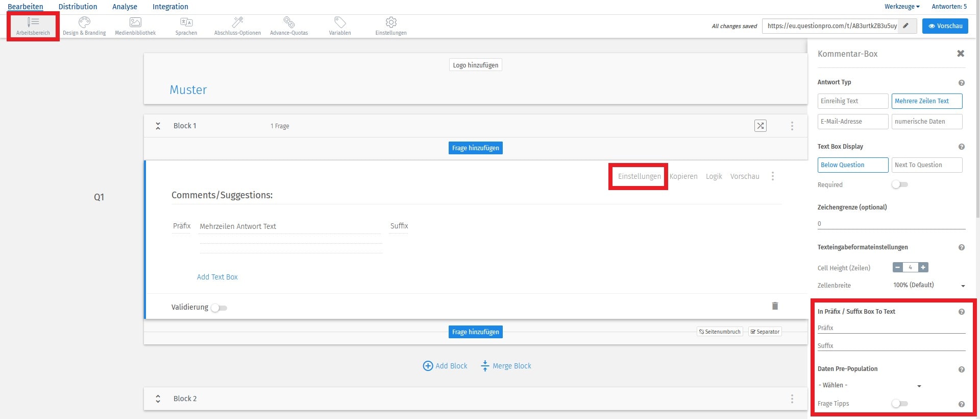The image size is (980, 419).
Task: Increase Cell Height with plus button
Action: [x=923, y=267]
